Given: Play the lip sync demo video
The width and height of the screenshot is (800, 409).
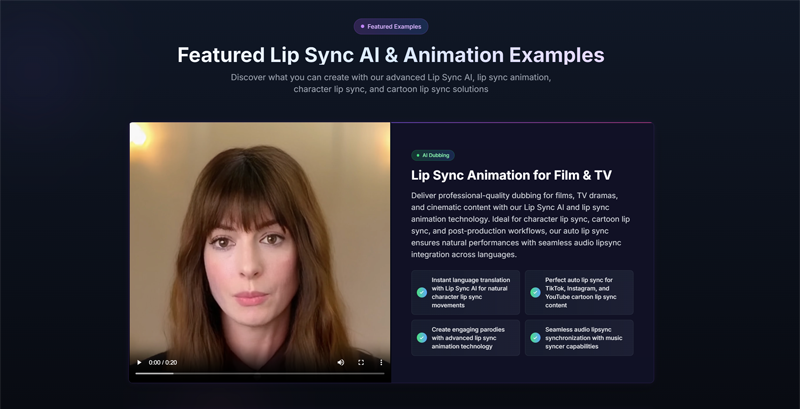Looking at the screenshot, I should (x=139, y=363).
